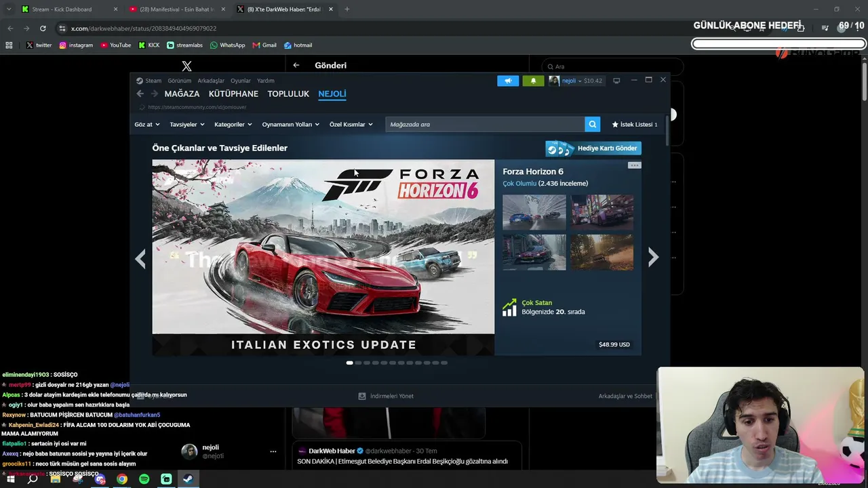
Task: Click the X logo in the browser page
Action: [186, 66]
